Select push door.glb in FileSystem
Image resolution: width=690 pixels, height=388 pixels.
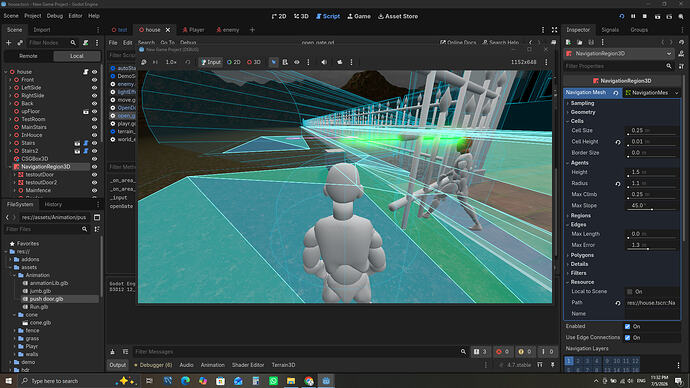click(x=46, y=299)
